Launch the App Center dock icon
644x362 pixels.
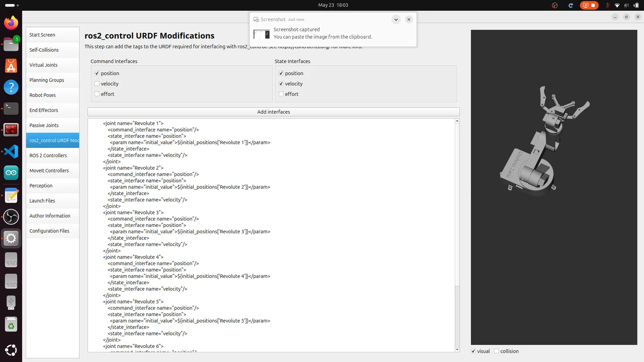[11, 66]
